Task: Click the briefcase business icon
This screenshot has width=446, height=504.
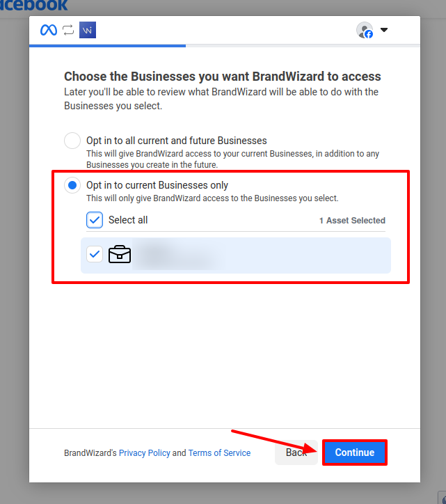Action: (120, 254)
